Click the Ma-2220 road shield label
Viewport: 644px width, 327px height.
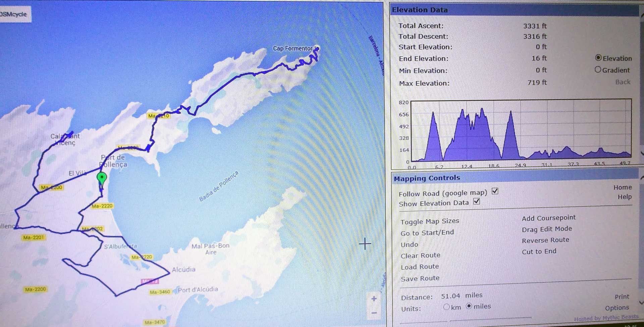102,206
